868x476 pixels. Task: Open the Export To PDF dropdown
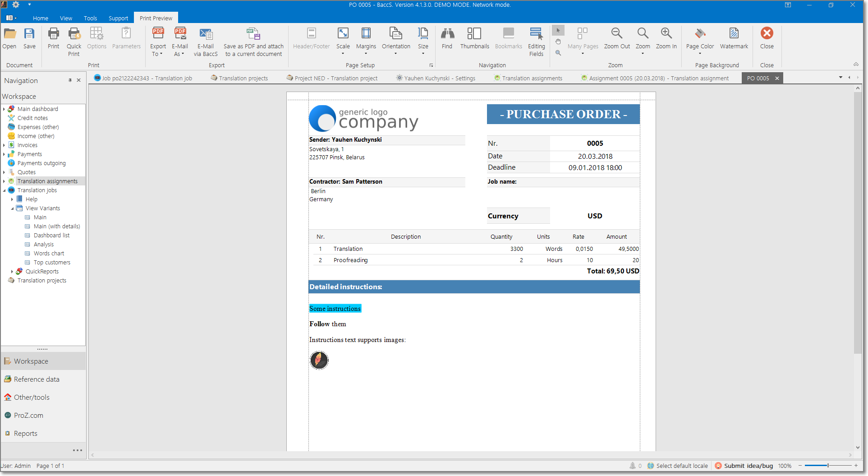click(158, 42)
